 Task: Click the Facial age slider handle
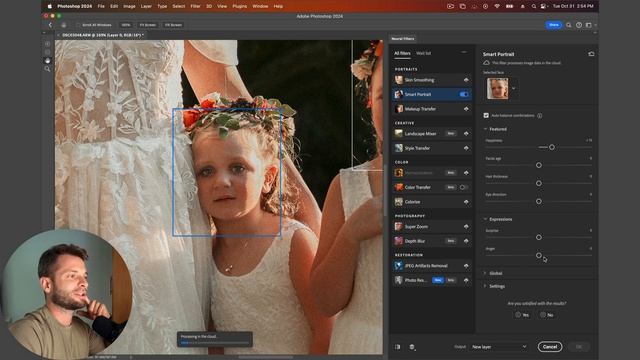[x=539, y=165]
